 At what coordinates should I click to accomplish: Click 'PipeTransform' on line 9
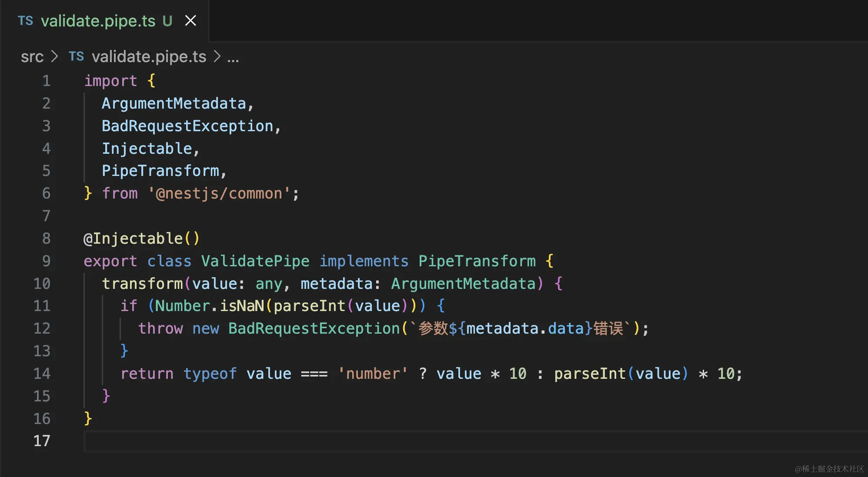pos(477,261)
